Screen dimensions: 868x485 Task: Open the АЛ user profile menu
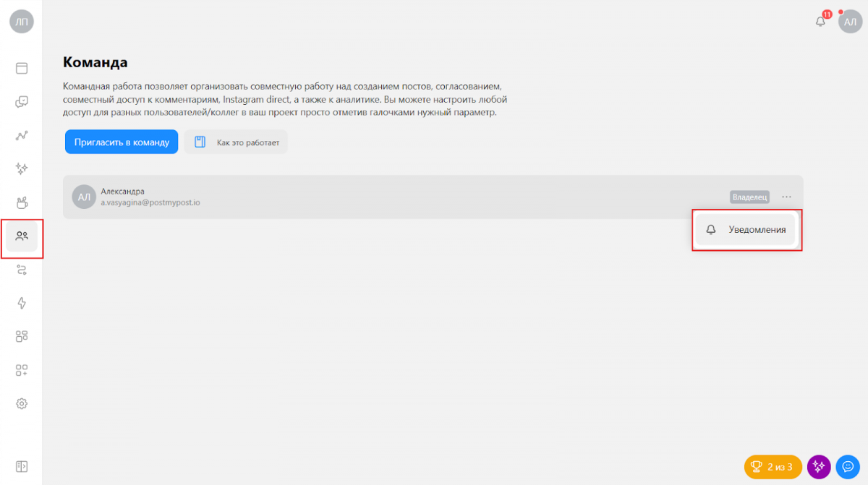click(x=850, y=22)
